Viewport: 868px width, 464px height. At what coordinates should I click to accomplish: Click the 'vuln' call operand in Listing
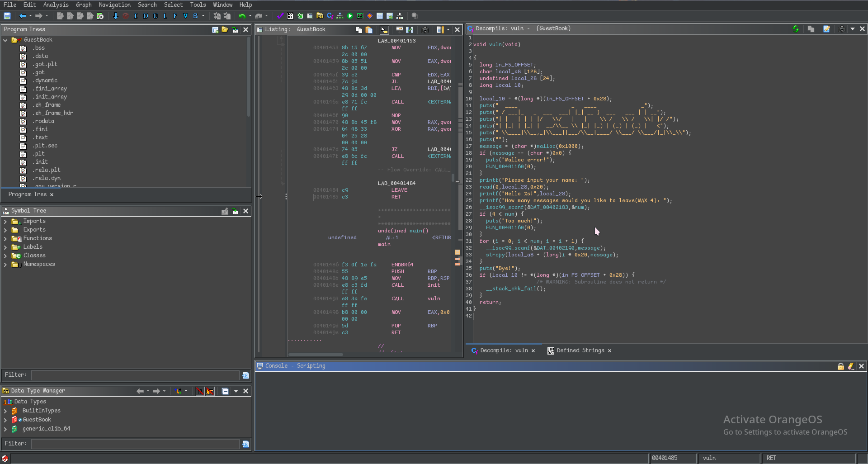(x=434, y=298)
